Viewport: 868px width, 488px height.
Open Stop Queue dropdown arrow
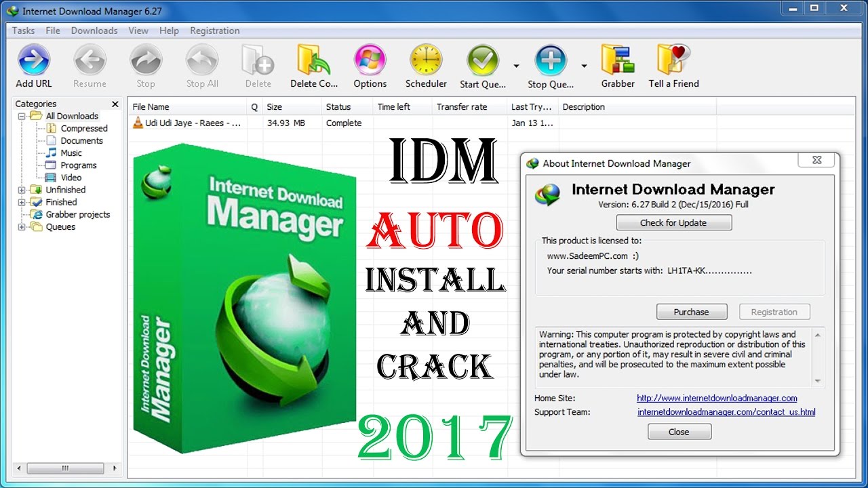point(584,66)
